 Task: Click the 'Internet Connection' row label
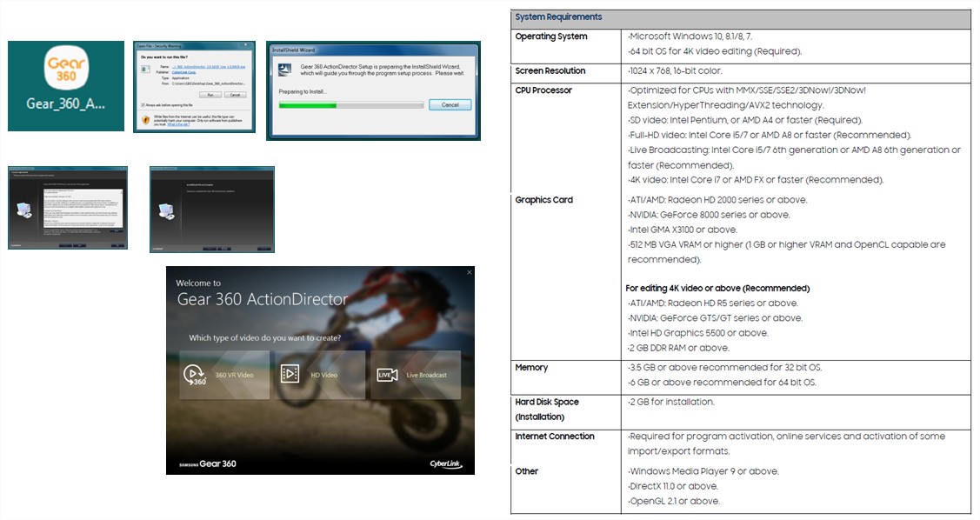[555, 437]
